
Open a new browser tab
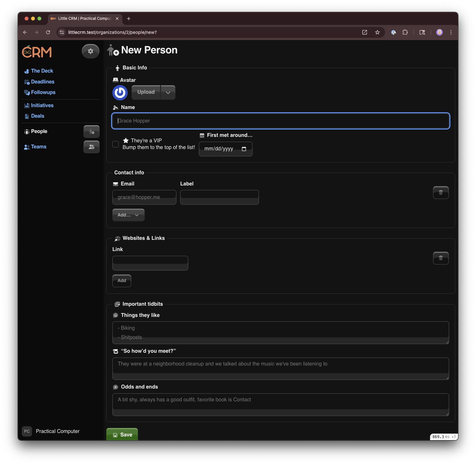[129, 18]
